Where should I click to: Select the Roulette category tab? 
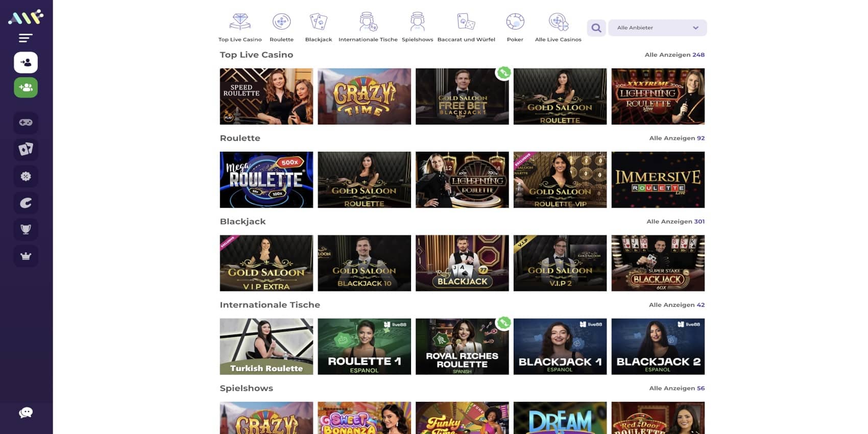click(x=281, y=28)
